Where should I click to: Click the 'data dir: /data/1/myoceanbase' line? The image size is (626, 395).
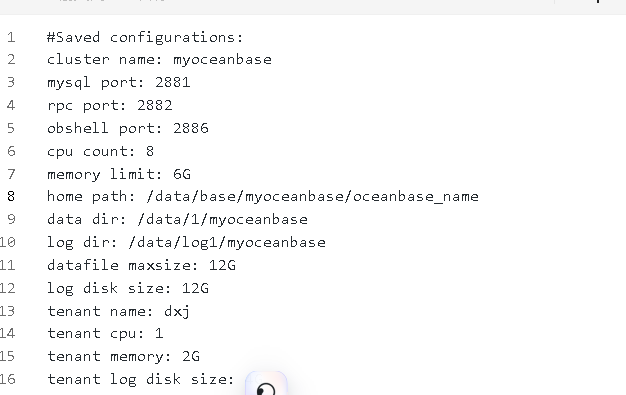tap(177, 219)
